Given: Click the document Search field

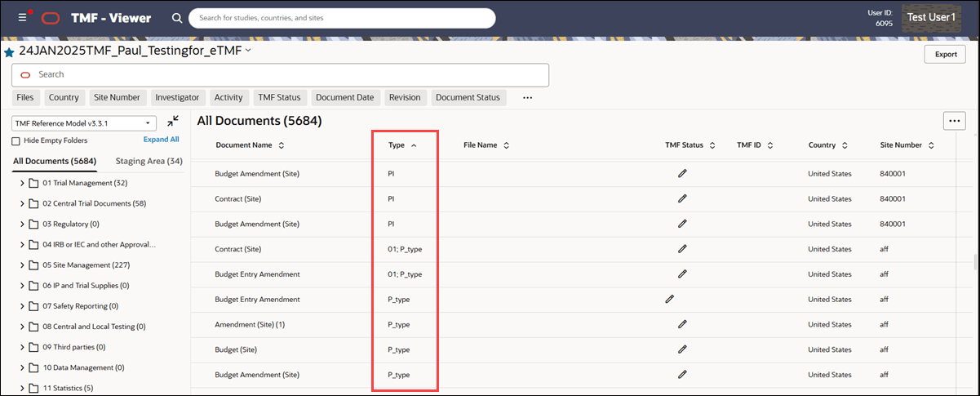Looking at the screenshot, I should 280,74.
